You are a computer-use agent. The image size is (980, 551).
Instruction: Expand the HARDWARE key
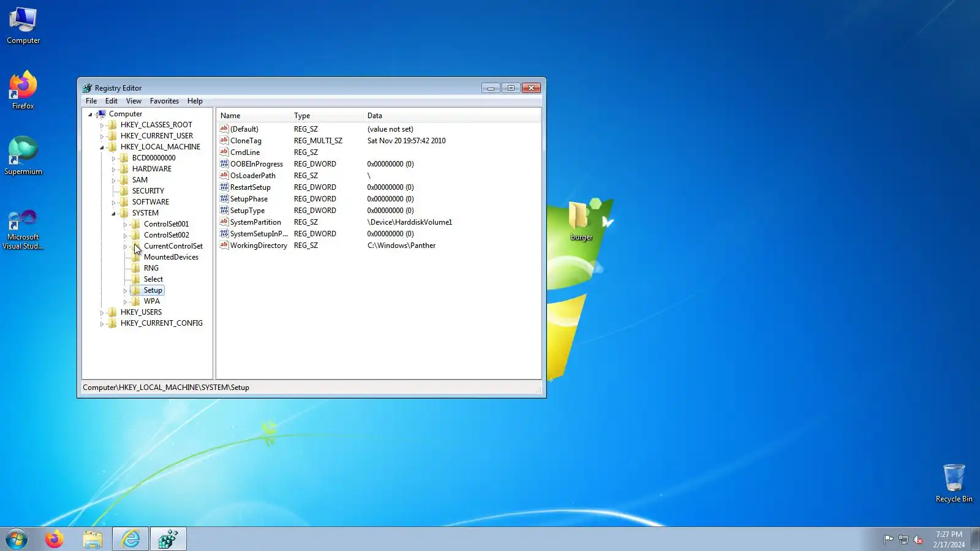click(113, 170)
